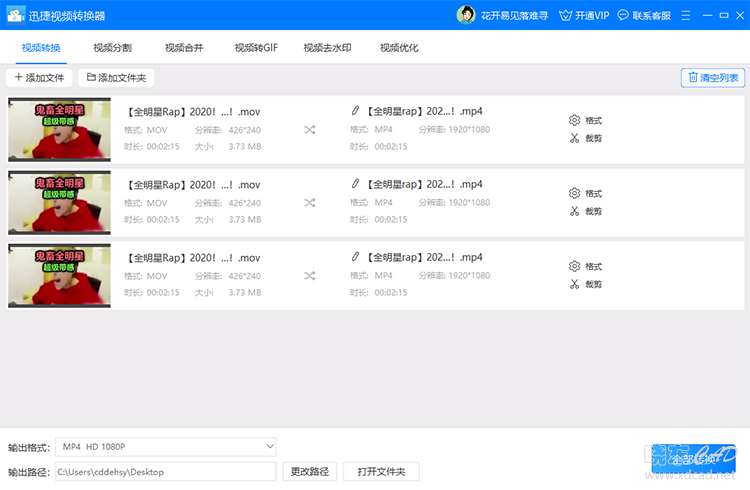Viewport: 750px width, 490px height.
Task: Click shuffle convert icon in first row
Action: pyautogui.click(x=309, y=130)
